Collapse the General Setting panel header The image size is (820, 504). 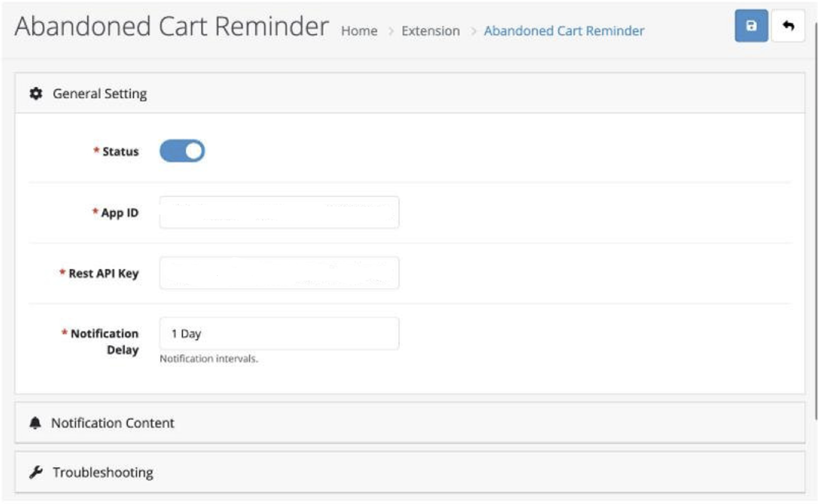409,94
